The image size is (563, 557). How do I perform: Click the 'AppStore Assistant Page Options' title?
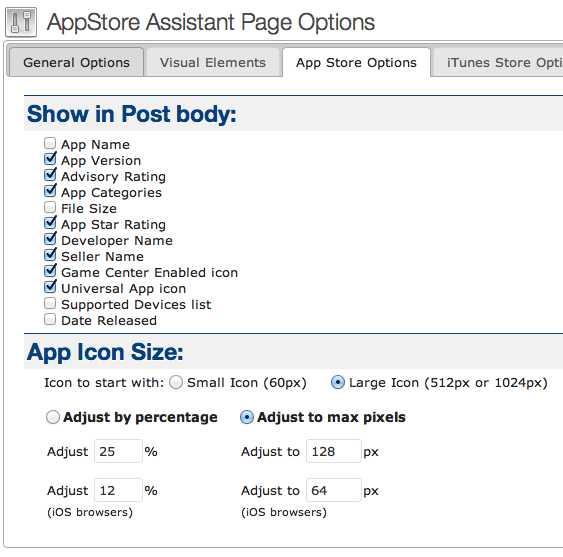[211, 22]
